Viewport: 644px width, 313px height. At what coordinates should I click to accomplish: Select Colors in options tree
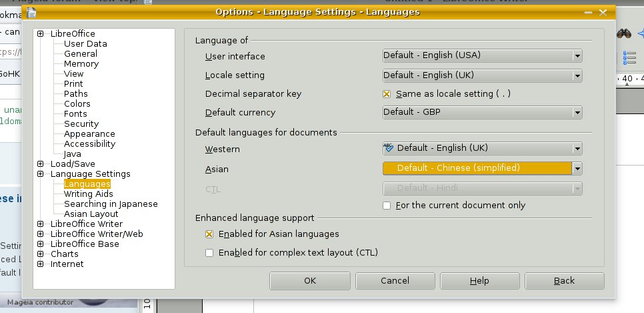tap(77, 103)
